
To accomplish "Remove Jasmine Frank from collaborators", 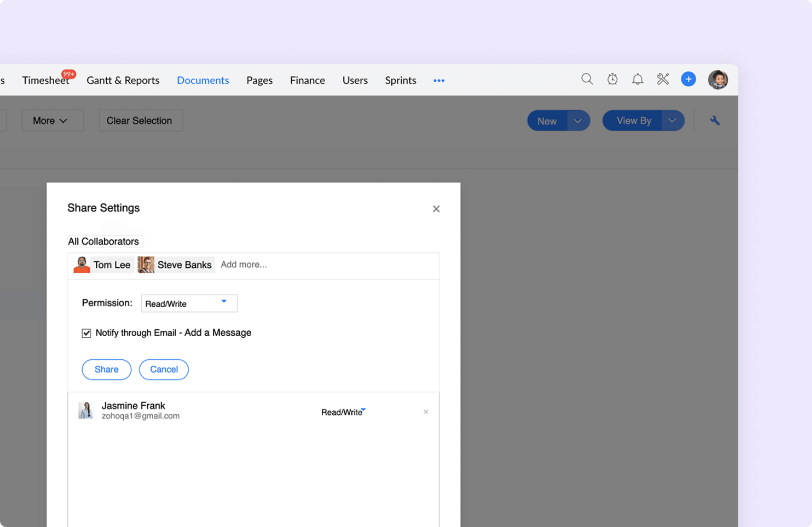I will (x=426, y=412).
